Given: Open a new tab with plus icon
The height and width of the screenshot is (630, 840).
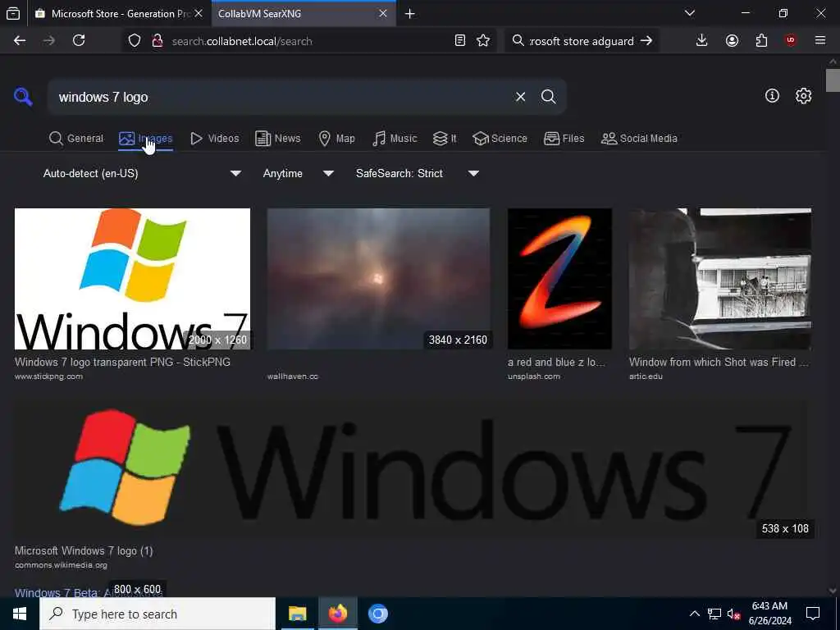Looking at the screenshot, I should 410,14.
